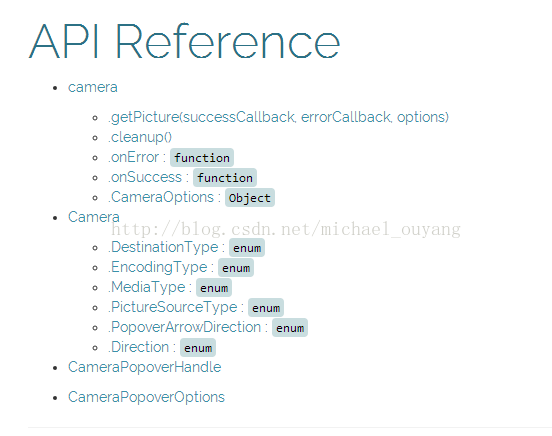The width and height of the screenshot is (552, 436).
Task: Open the lowercase camera module link
Action: [93, 87]
